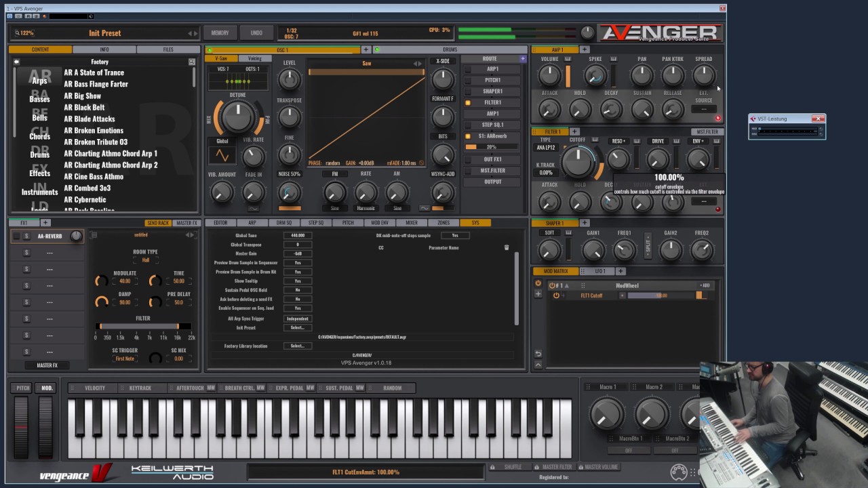Click the MST.FILTER button in Filter panel
This screenshot has width=868, height=488.
(707, 131)
